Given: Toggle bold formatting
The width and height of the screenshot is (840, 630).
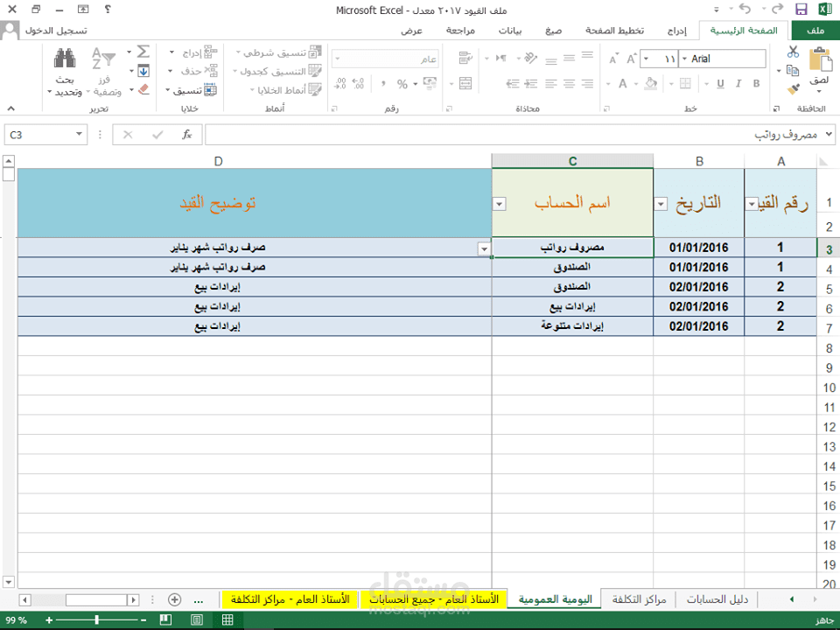Looking at the screenshot, I should pyautogui.click(x=756, y=83).
